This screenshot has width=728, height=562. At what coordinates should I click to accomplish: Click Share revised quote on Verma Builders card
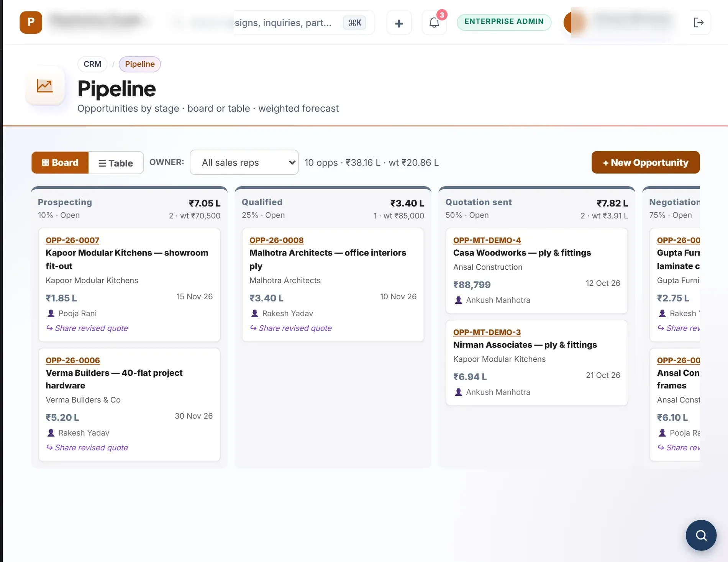(x=87, y=447)
